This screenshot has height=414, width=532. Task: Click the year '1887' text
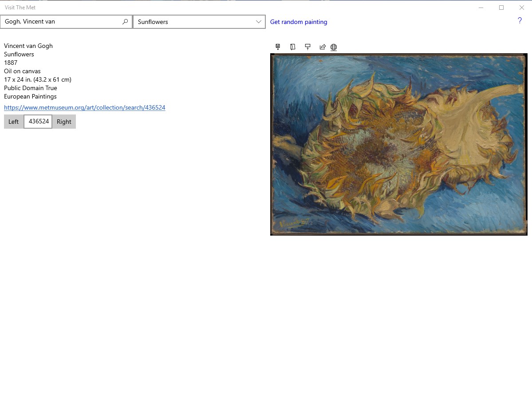(x=11, y=63)
